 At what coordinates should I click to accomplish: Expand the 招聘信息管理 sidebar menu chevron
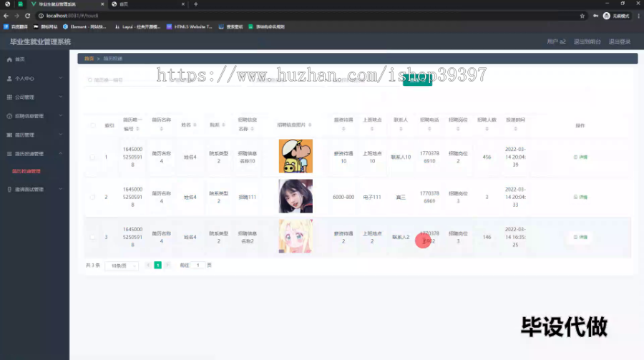click(61, 116)
